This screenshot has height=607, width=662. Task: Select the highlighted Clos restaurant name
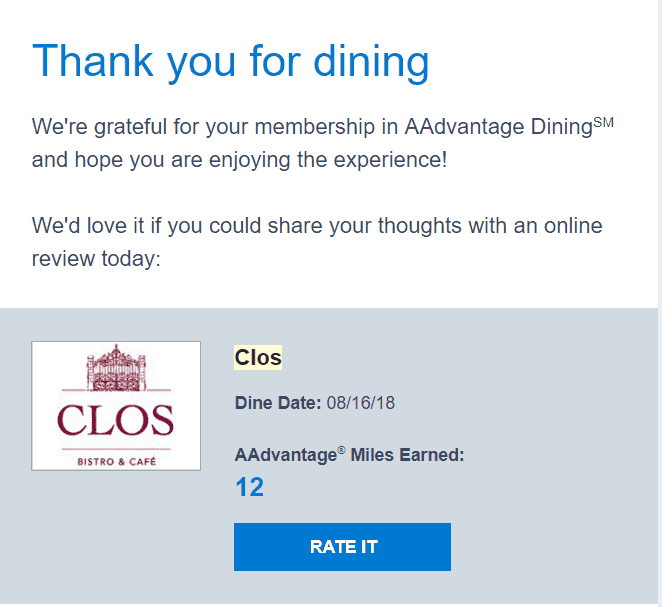(258, 358)
